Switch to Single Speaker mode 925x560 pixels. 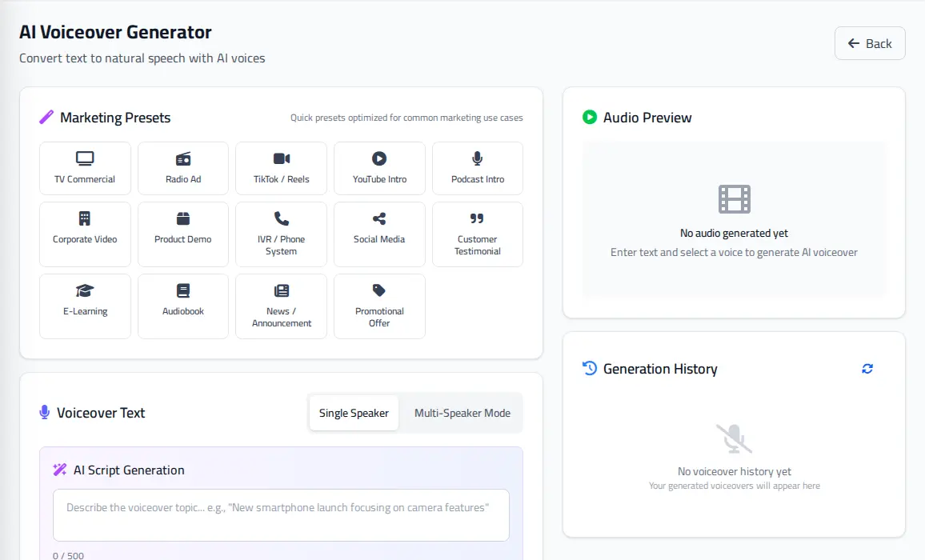354,413
